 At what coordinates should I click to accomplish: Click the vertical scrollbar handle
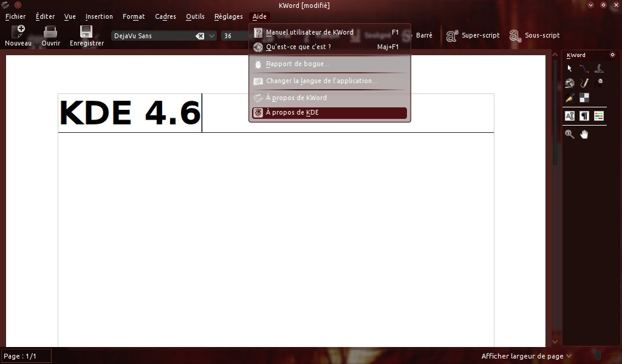click(x=555, y=112)
